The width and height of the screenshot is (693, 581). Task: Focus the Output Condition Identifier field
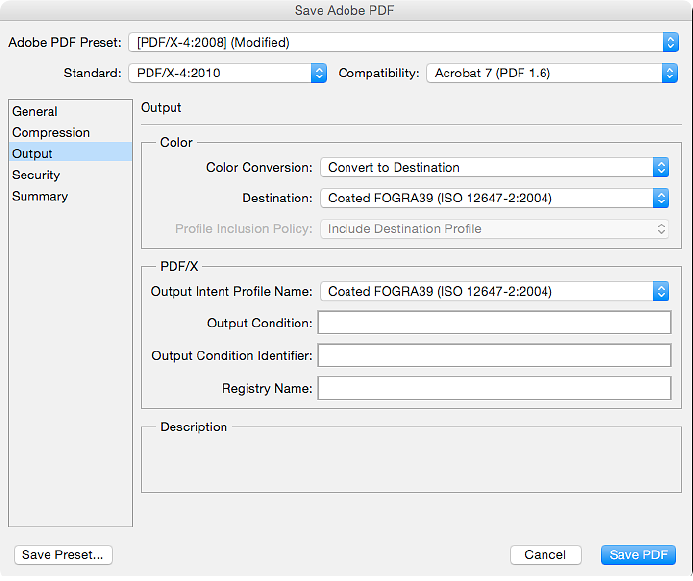click(x=494, y=355)
